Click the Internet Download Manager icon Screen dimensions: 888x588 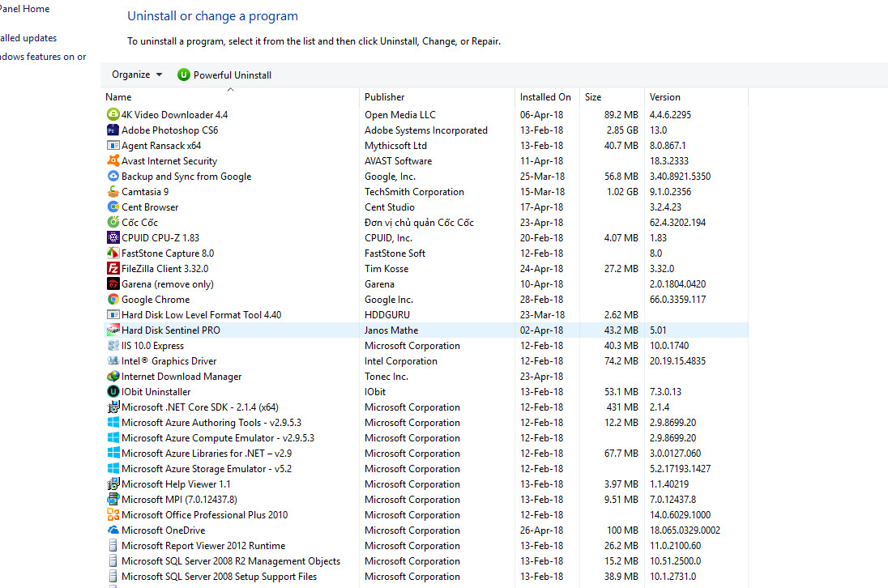(x=113, y=377)
